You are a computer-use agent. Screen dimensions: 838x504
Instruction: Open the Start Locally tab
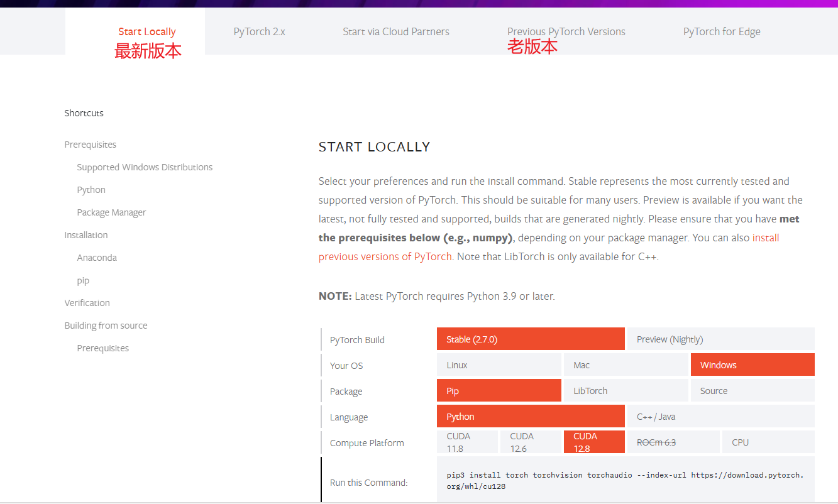click(x=147, y=31)
